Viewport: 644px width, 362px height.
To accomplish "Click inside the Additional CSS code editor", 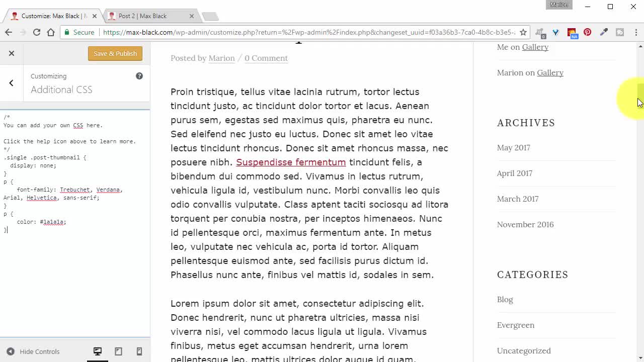I will tap(75, 223).
